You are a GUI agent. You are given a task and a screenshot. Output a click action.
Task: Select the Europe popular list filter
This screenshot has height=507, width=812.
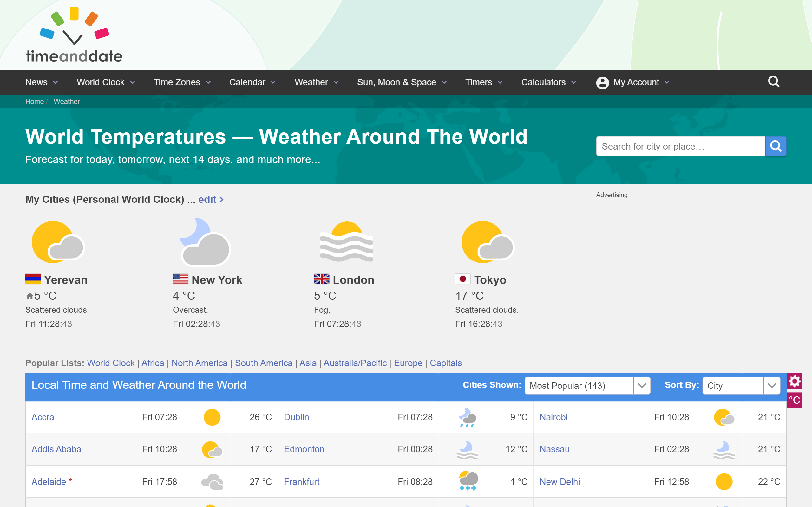tap(408, 363)
